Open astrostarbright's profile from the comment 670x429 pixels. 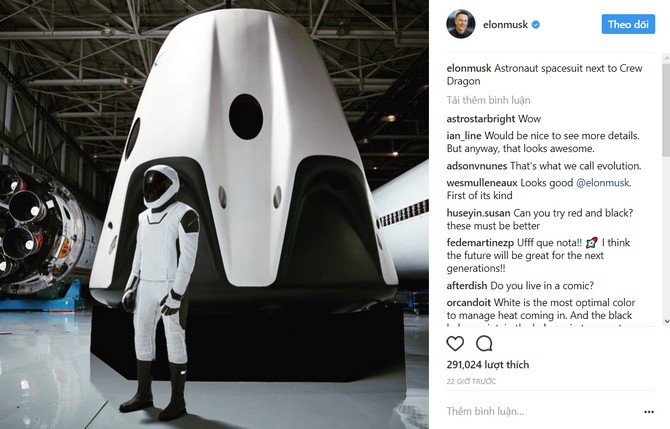481,119
